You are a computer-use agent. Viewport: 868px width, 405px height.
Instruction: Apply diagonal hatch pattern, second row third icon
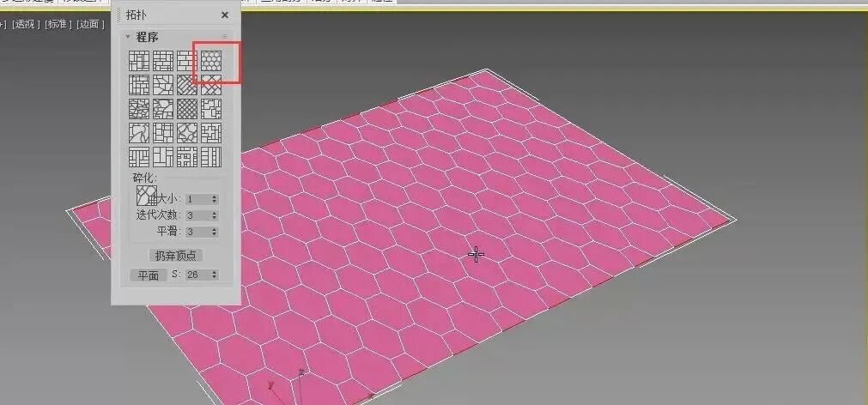click(x=187, y=85)
